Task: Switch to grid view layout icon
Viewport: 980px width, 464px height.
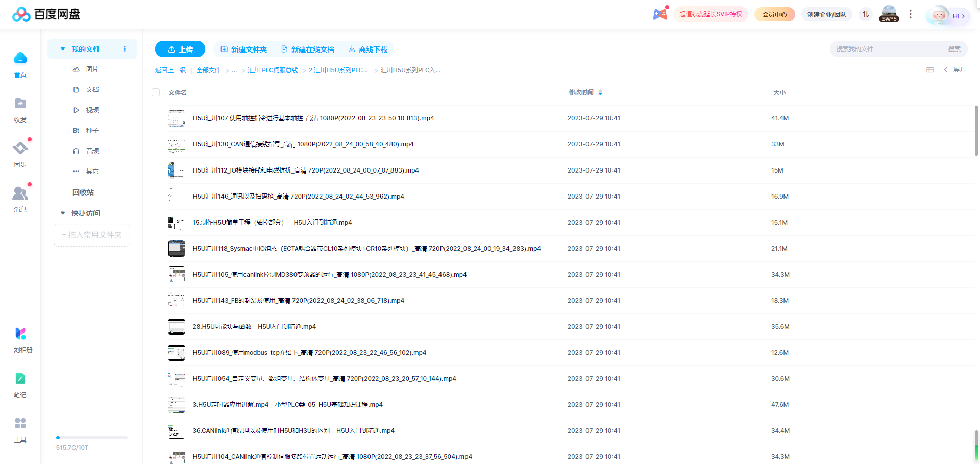Action: [x=930, y=70]
